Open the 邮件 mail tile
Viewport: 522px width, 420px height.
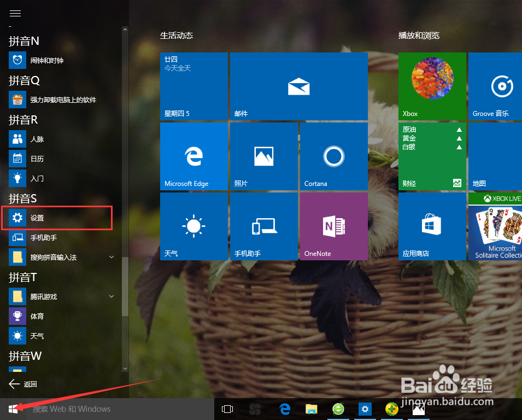click(299, 86)
